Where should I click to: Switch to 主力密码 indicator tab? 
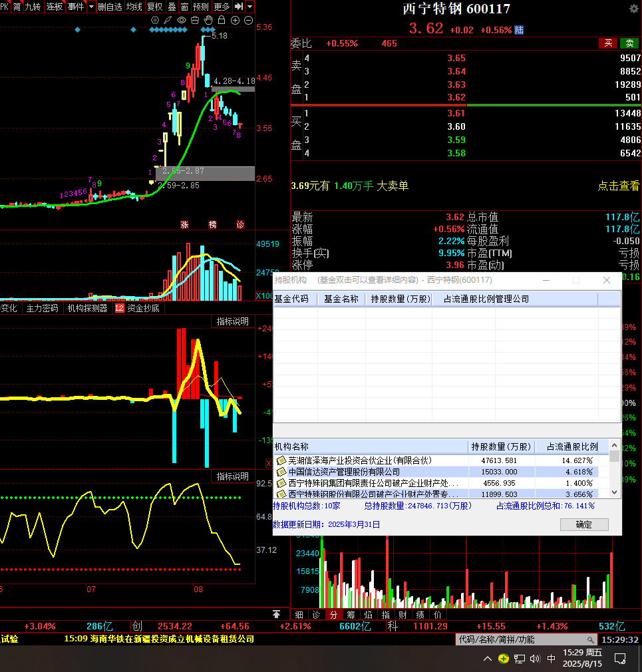(42, 308)
